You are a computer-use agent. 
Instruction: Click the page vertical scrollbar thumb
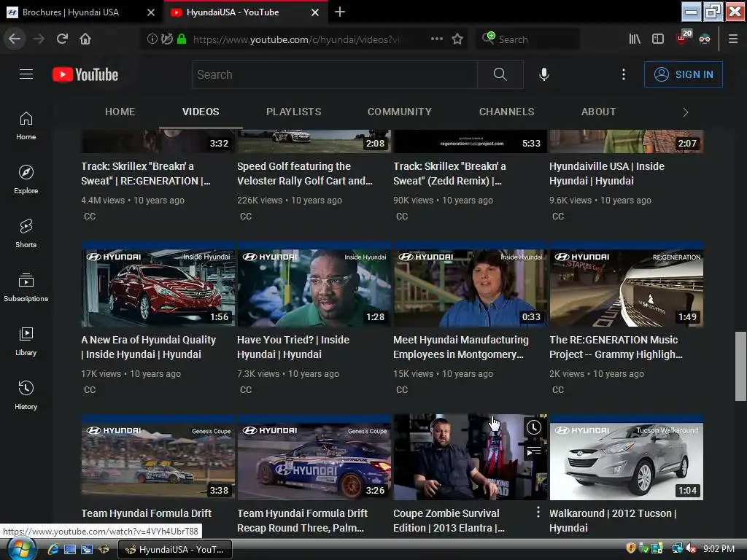click(x=740, y=367)
